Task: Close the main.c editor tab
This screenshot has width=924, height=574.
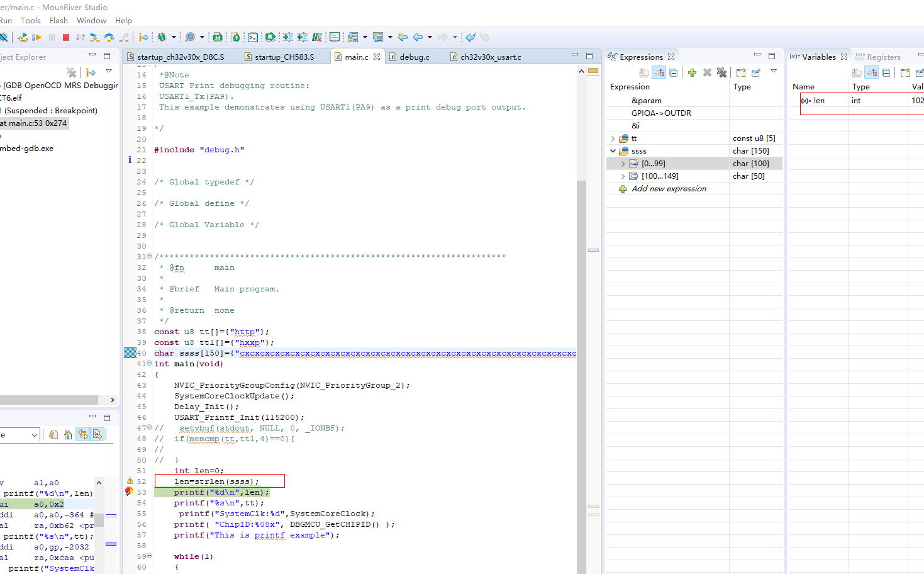Action: pos(377,57)
